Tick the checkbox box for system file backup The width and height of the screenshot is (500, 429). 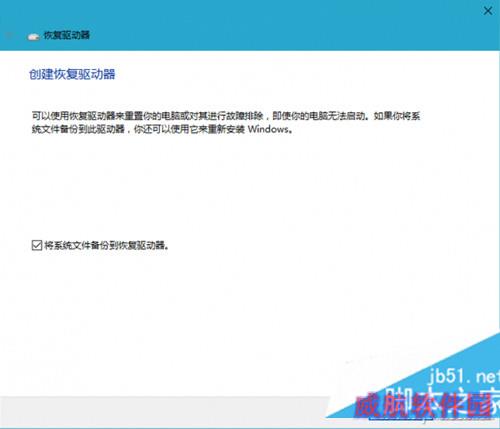pos(37,245)
